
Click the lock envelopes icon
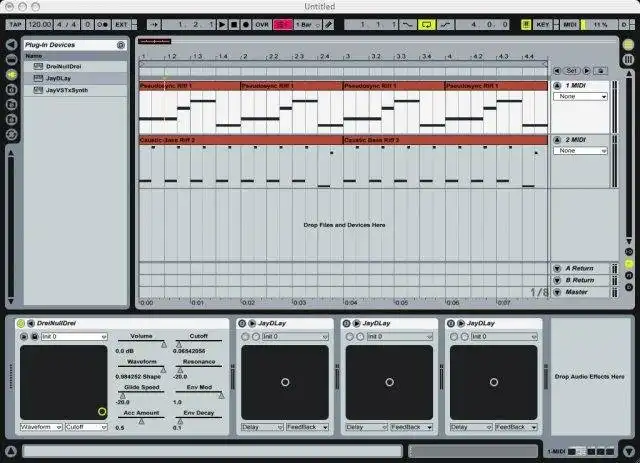click(x=600, y=71)
